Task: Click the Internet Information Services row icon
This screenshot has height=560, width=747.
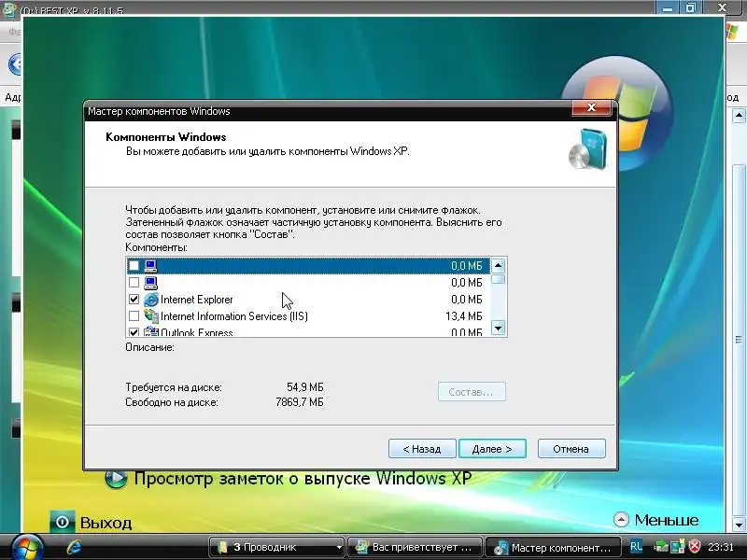Action: (151, 315)
